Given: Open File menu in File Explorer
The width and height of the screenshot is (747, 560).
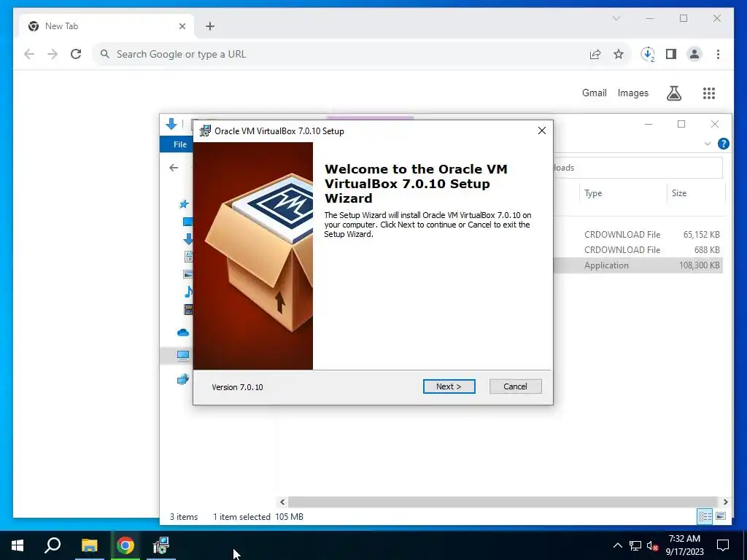Looking at the screenshot, I should [x=180, y=144].
